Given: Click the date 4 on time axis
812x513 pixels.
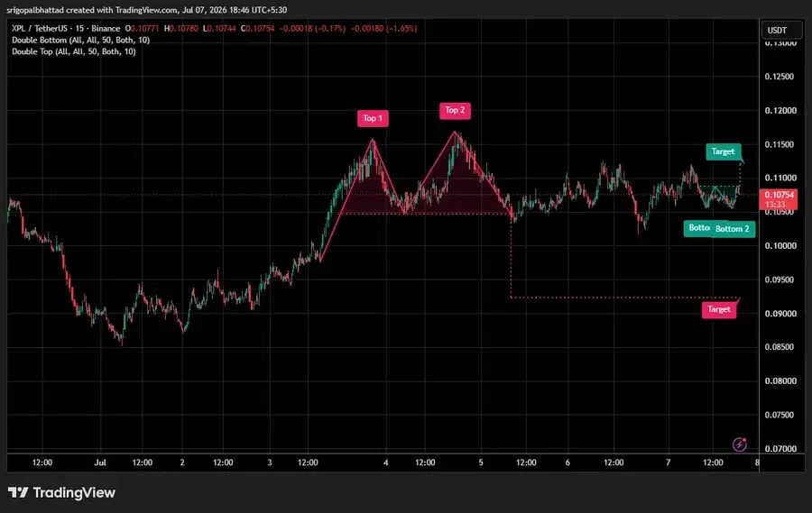Looking at the screenshot, I should [x=386, y=463].
